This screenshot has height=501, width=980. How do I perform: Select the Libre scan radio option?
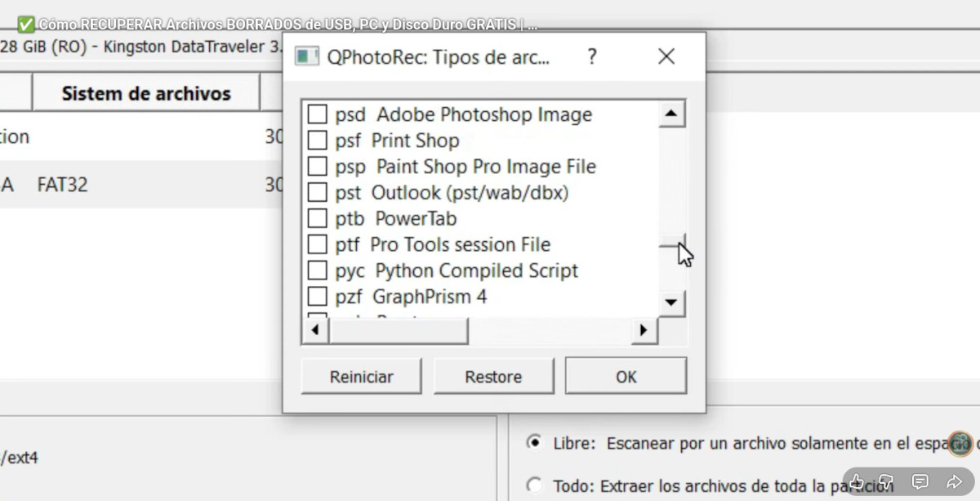coord(534,442)
